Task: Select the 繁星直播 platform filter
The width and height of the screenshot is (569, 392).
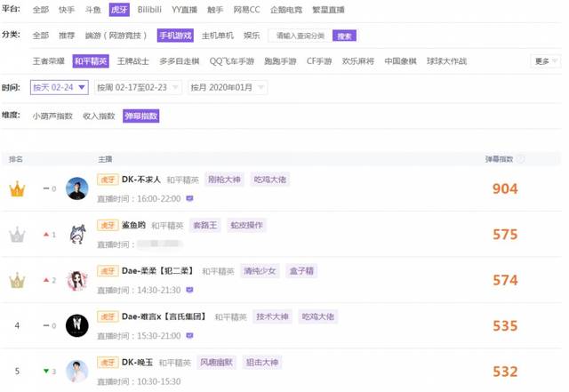Action: click(328, 10)
